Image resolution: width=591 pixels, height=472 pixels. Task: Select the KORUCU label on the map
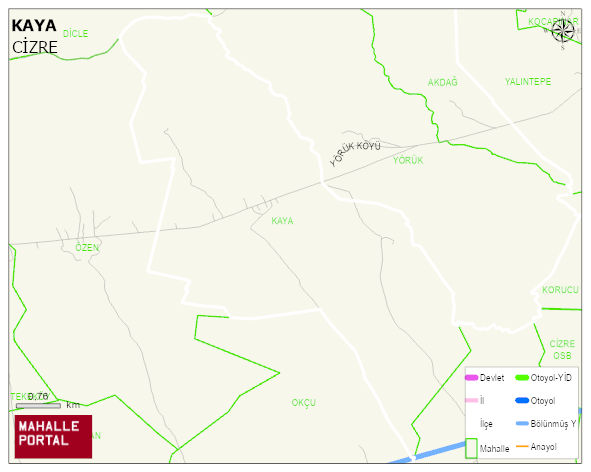[x=560, y=290]
